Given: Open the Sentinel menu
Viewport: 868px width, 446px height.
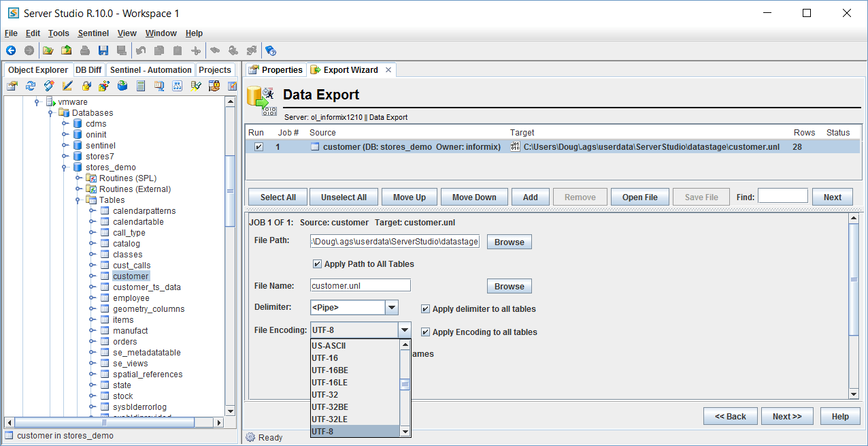Looking at the screenshot, I should tap(93, 33).
